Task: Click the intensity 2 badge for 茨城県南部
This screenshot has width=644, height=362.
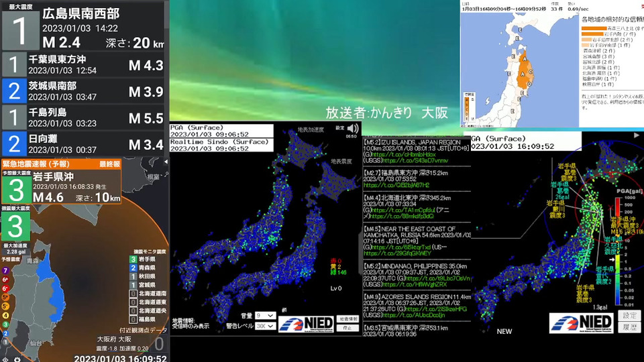Action: (x=14, y=91)
